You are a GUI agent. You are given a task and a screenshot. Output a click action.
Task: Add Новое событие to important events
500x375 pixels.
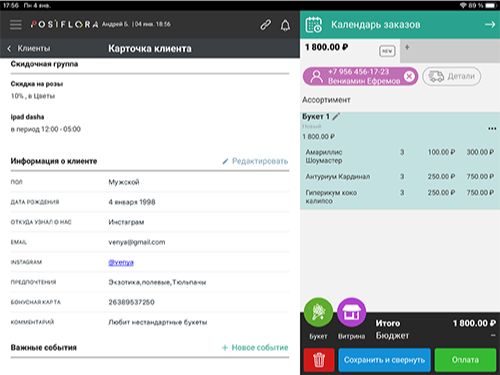pos(255,348)
